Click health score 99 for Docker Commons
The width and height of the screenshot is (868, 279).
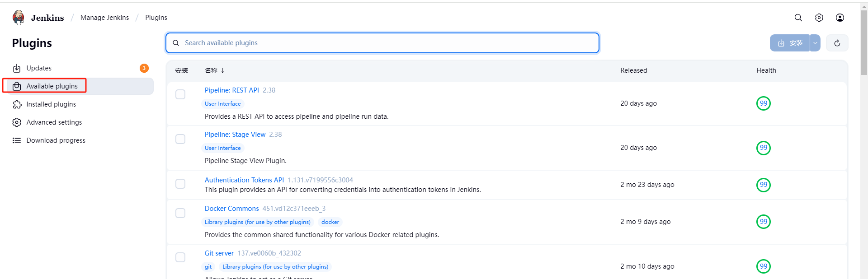764,222
